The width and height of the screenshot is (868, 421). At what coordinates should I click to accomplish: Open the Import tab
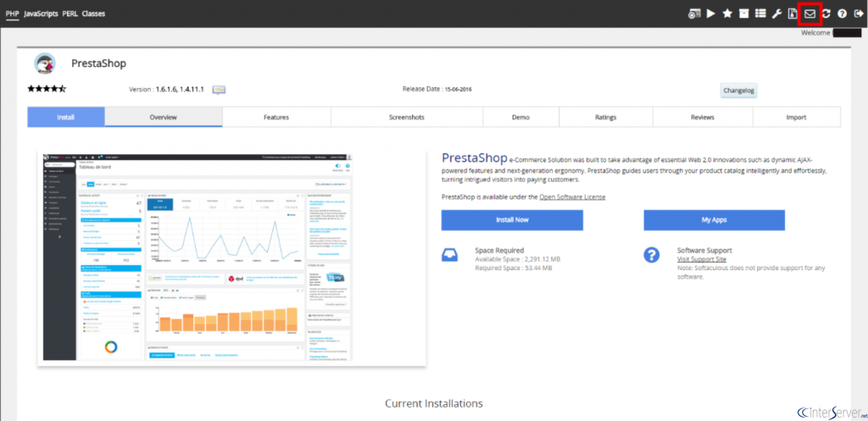pyautogui.click(x=796, y=117)
